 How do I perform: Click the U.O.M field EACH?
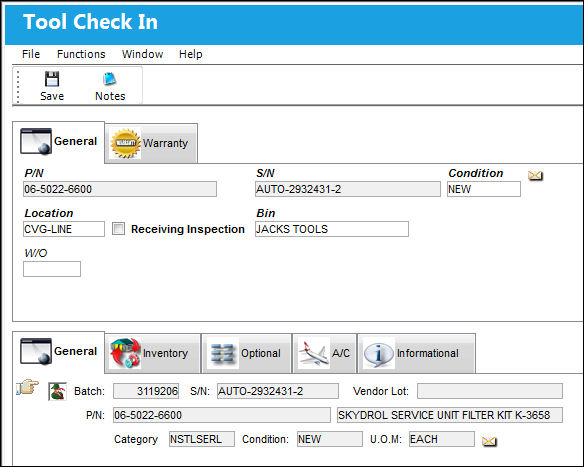(x=442, y=439)
